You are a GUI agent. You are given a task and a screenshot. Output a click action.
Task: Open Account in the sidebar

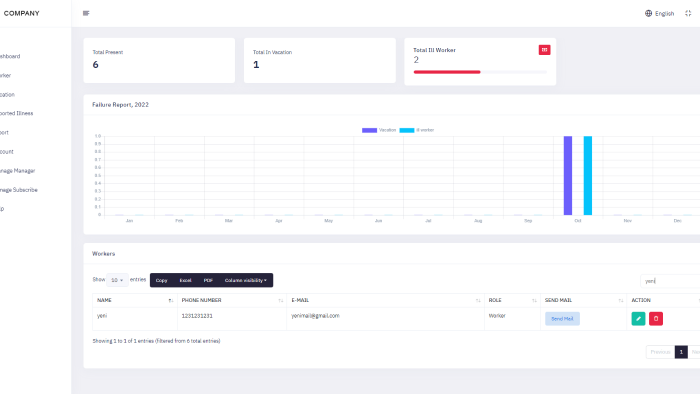[x=7, y=152]
